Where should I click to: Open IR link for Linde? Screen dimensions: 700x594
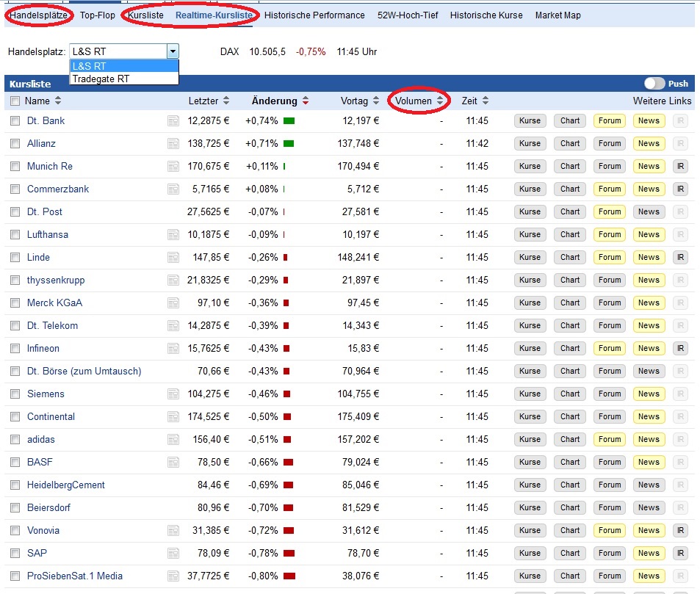click(680, 258)
